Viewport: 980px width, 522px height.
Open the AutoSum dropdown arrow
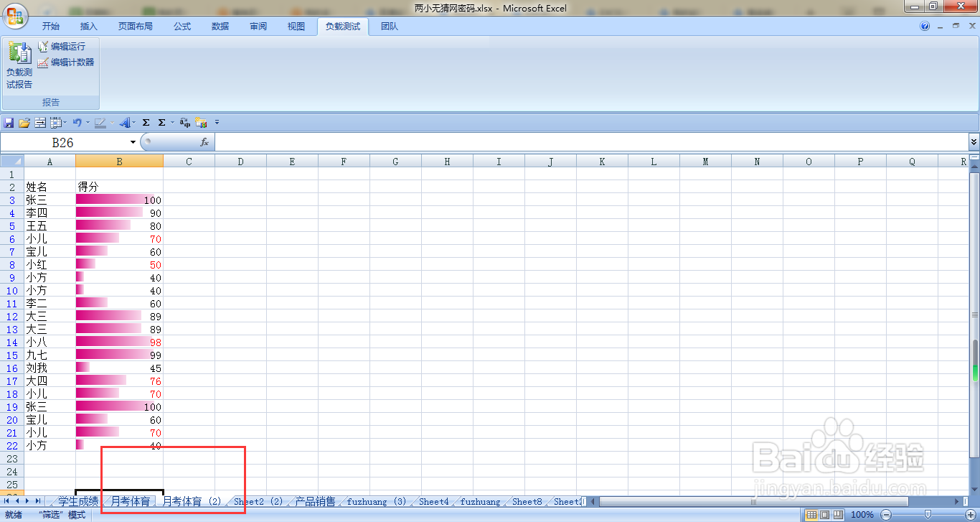[x=171, y=123]
